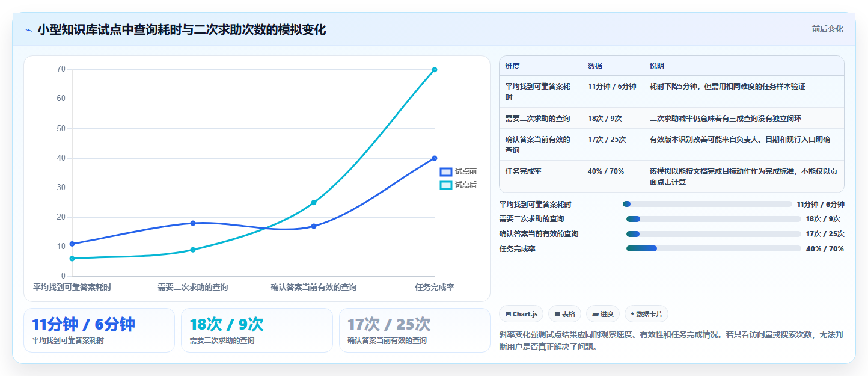Click the 试点后 data point at 9
This screenshot has height=376, width=868.
pyautogui.click(x=193, y=250)
